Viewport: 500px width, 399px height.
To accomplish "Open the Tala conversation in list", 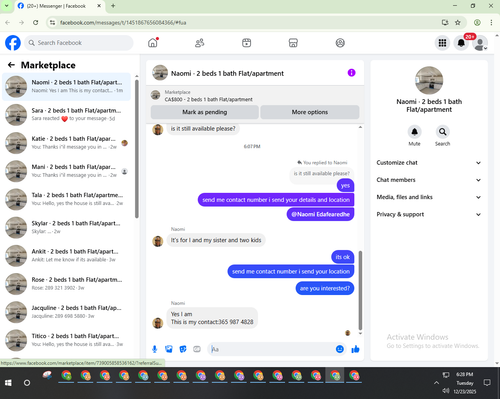I will 66,199.
